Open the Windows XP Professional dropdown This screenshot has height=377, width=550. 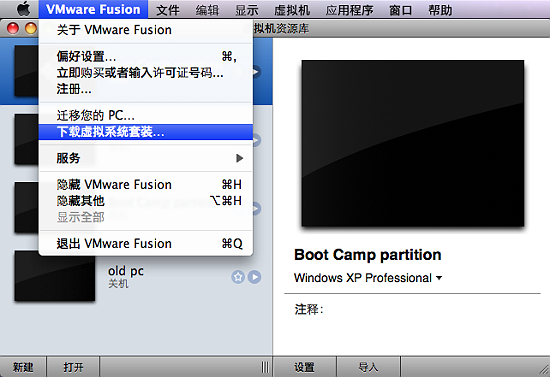coord(368,278)
